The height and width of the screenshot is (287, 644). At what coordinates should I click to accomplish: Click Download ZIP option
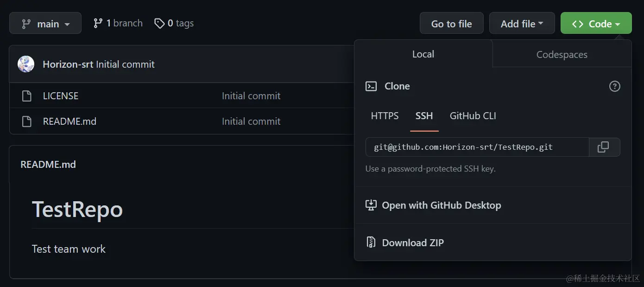412,242
